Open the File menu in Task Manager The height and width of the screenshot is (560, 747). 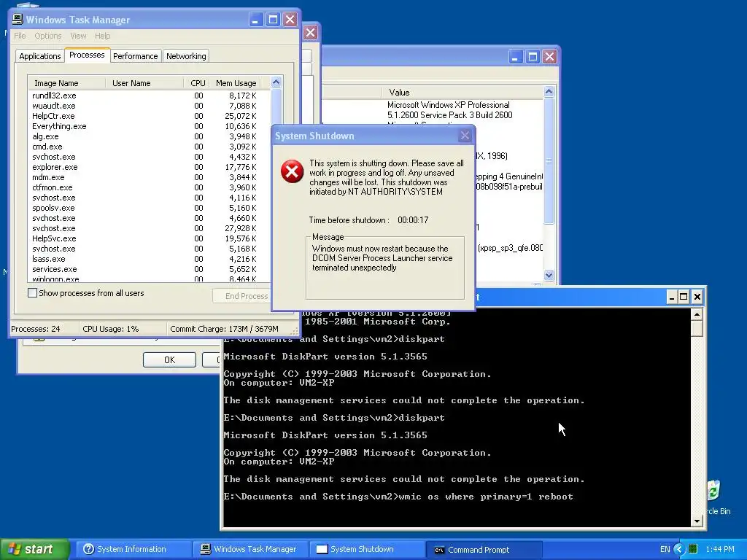point(20,36)
